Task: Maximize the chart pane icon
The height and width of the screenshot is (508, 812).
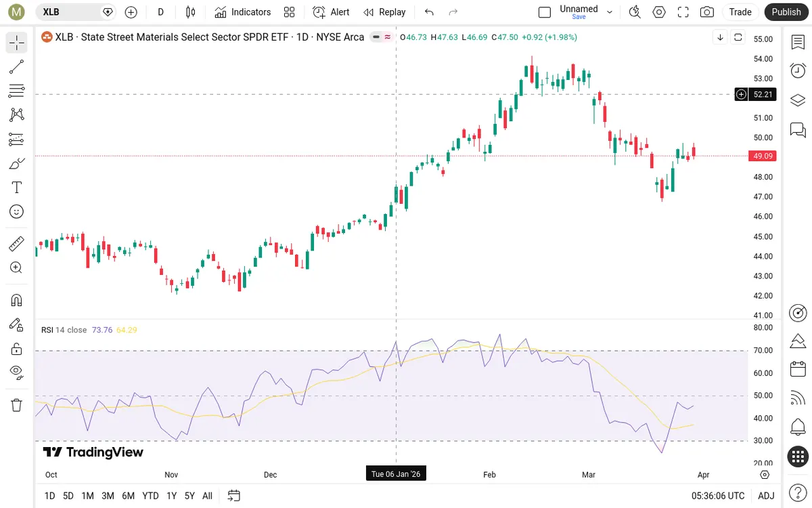Action: (738, 37)
